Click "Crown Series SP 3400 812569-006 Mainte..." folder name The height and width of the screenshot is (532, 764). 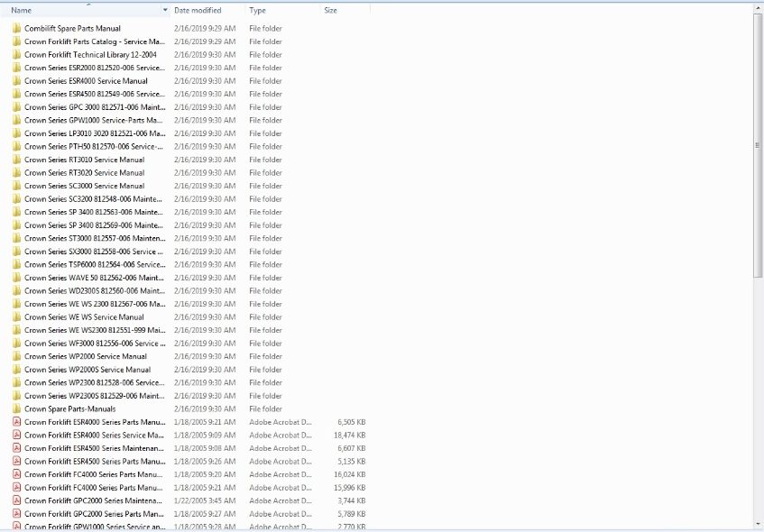pos(94,225)
